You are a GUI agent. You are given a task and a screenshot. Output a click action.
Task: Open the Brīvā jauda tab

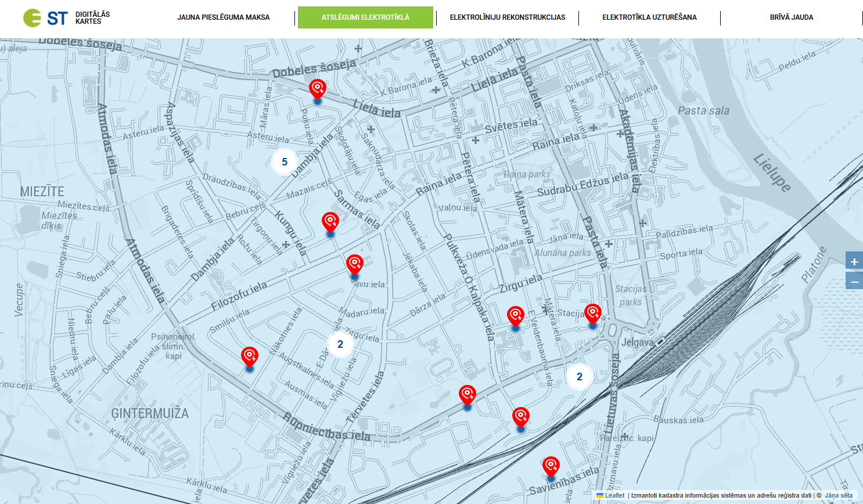coord(791,17)
